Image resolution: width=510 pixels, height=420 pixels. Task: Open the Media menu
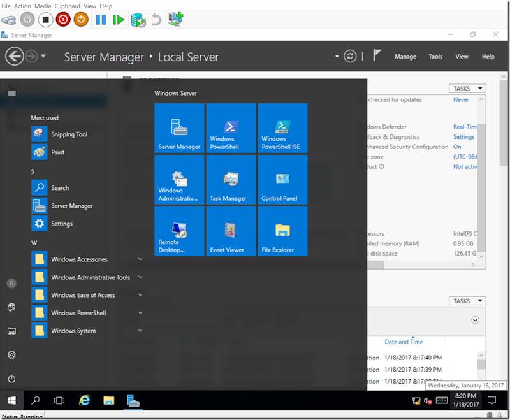(43, 6)
